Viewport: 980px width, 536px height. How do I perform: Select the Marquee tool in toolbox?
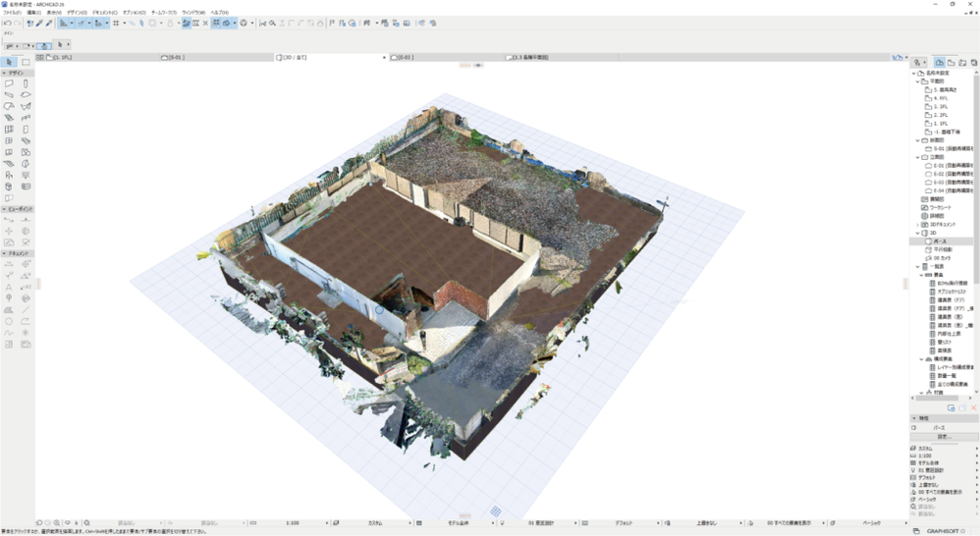26,62
